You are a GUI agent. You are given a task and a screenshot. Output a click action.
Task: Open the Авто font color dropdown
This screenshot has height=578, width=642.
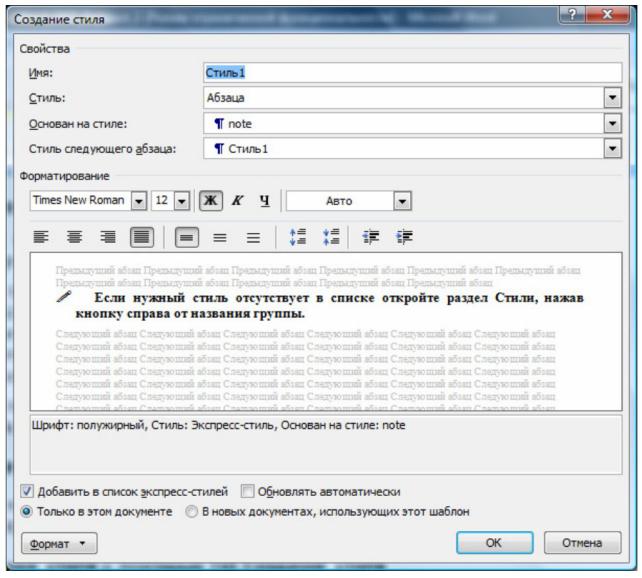pyautogui.click(x=402, y=201)
